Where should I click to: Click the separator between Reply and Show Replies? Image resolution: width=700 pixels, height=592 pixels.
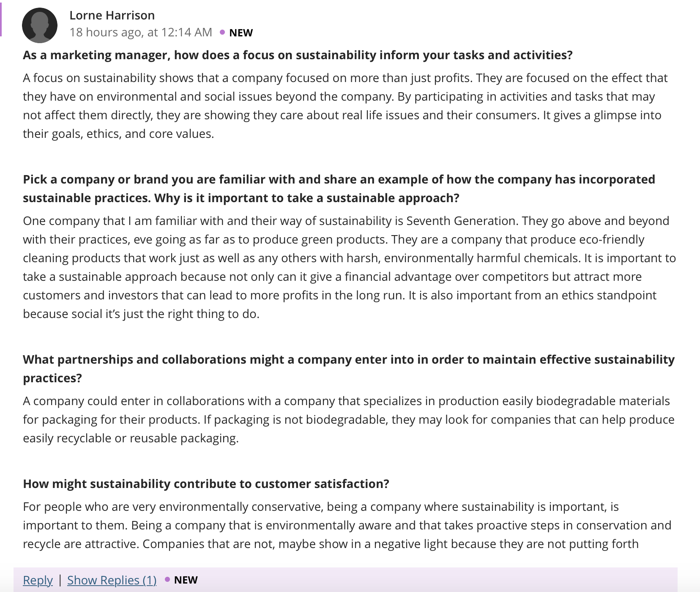tap(60, 580)
